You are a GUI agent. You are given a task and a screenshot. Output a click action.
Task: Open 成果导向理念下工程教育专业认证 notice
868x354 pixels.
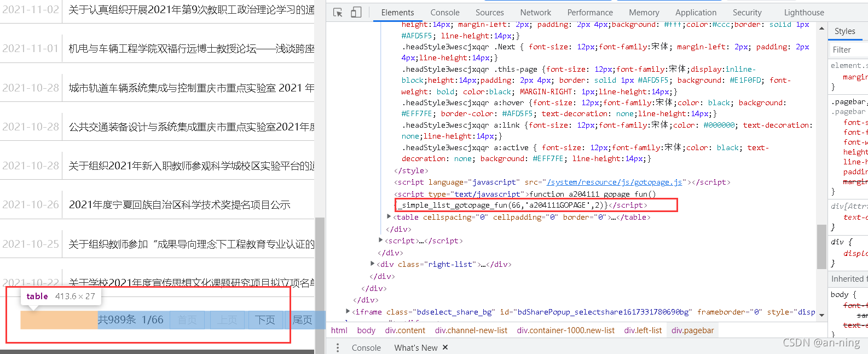point(192,244)
